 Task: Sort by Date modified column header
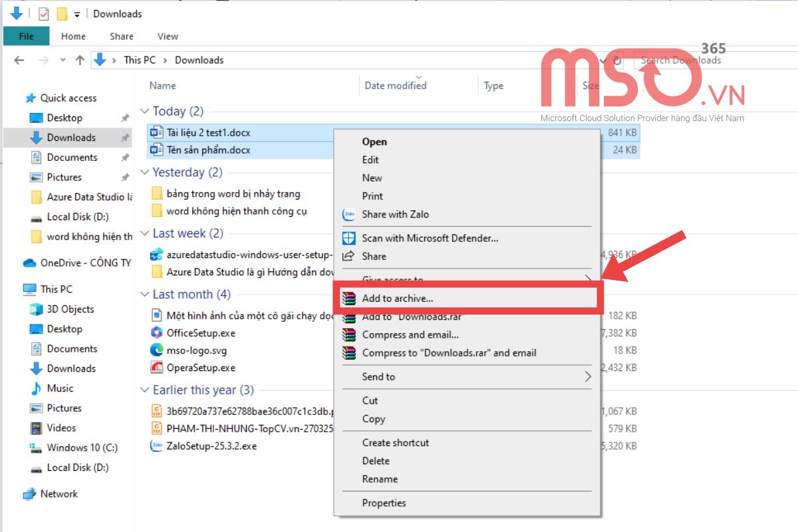[x=396, y=85]
